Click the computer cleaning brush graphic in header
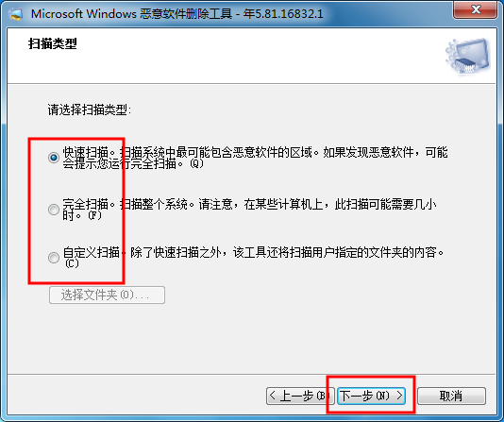 (x=468, y=56)
